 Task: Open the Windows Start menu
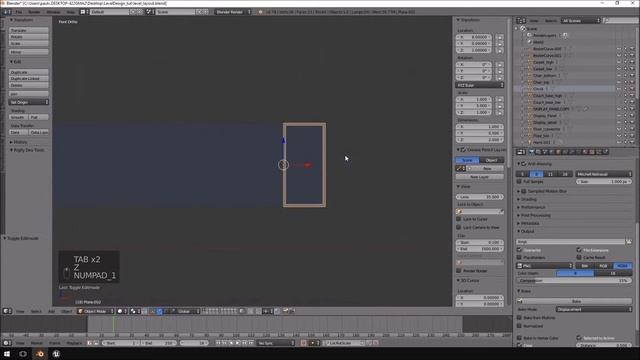(7, 354)
